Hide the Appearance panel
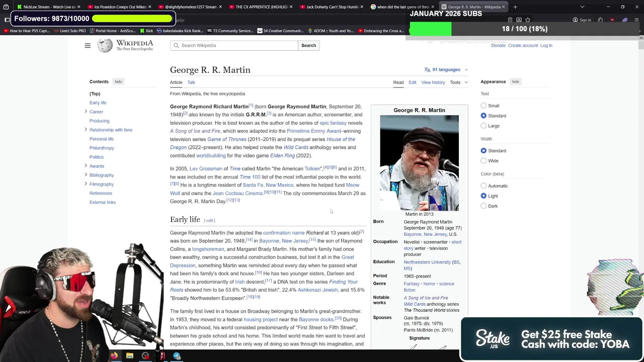644x362 pixels. coord(516,81)
